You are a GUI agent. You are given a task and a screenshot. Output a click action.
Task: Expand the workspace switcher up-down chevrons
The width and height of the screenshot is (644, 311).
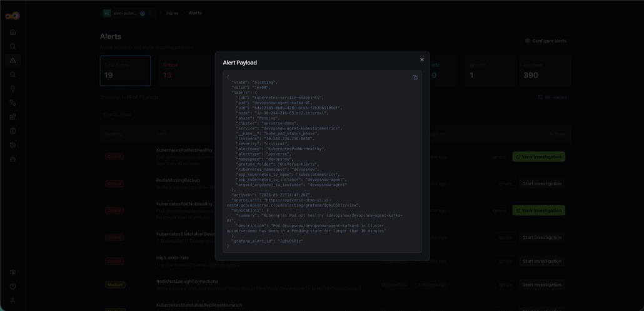[x=150, y=13]
